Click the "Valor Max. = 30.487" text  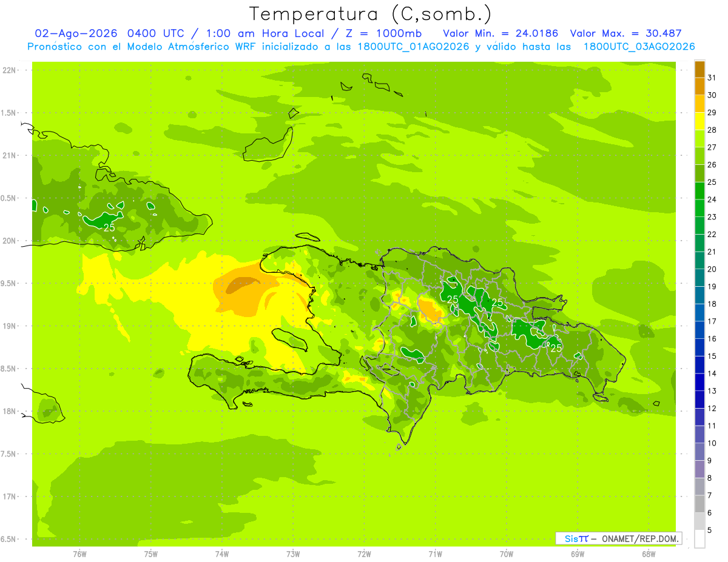(626, 33)
